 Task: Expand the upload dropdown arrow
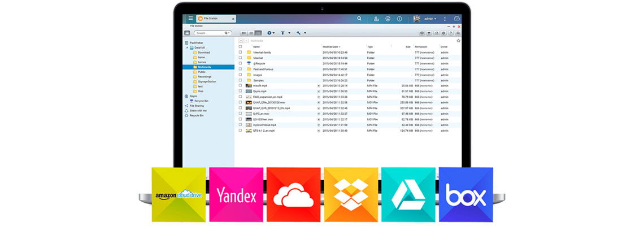pos(289,33)
